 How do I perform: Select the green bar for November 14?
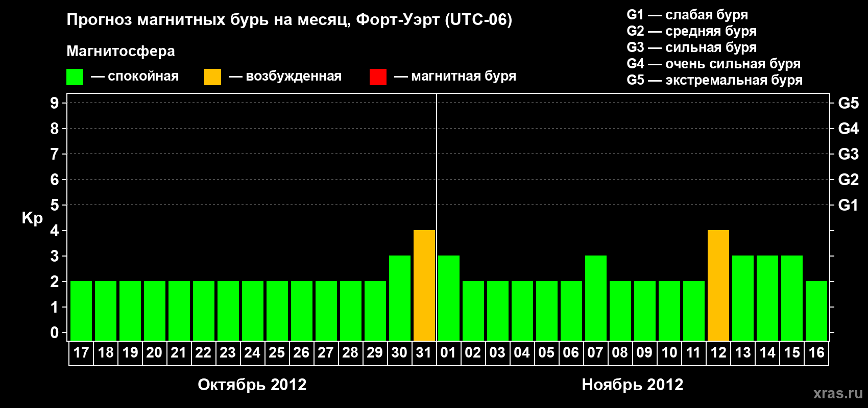click(767, 298)
